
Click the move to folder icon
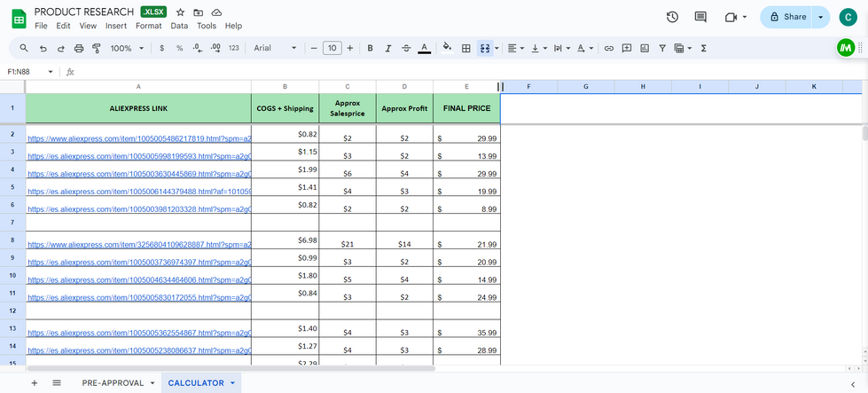click(199, 12)
